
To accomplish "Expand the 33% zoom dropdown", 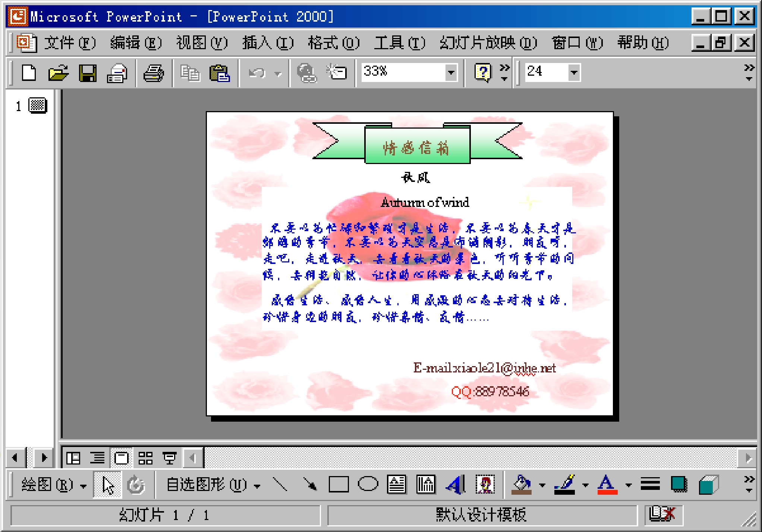I will tap(451, 72).
